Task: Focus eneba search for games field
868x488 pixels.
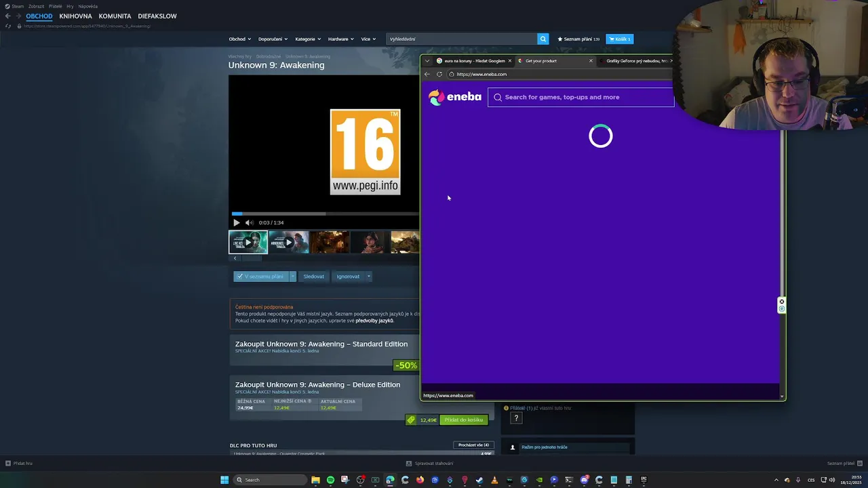Action: coord(581,97)
